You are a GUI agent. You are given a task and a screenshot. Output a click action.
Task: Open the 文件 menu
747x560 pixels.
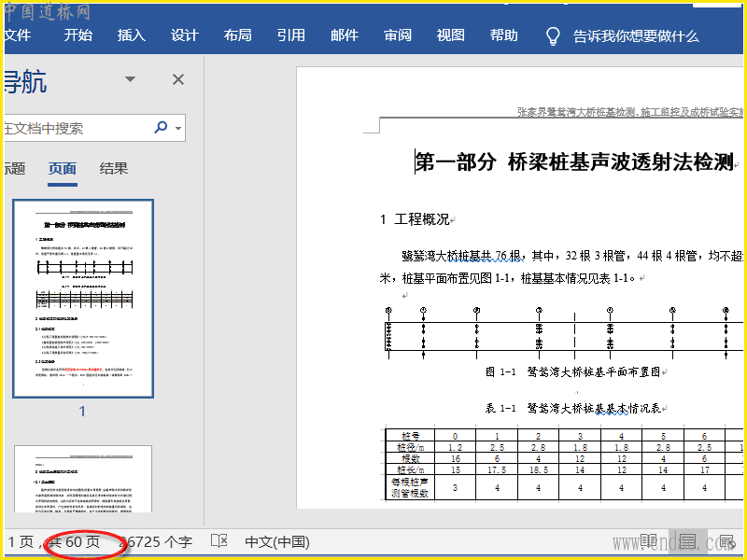pyautogui.click(x=17, y=35)
